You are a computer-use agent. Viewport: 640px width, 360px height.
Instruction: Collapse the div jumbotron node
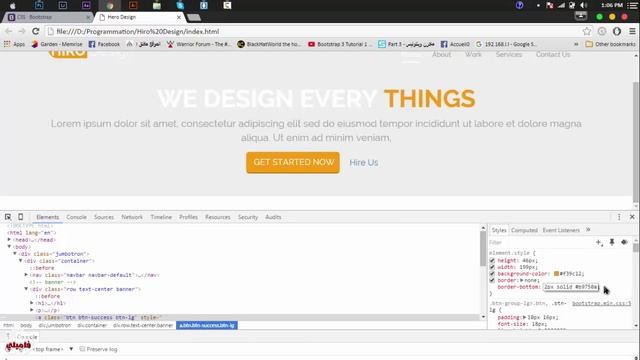point(15,253)
